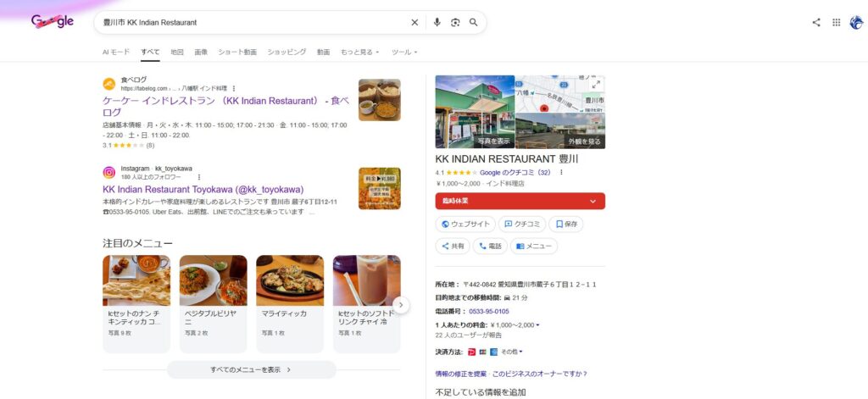The image size is (868, 399).
Task: Switch to the 地図 tab
Action: [x=176, y=53]
